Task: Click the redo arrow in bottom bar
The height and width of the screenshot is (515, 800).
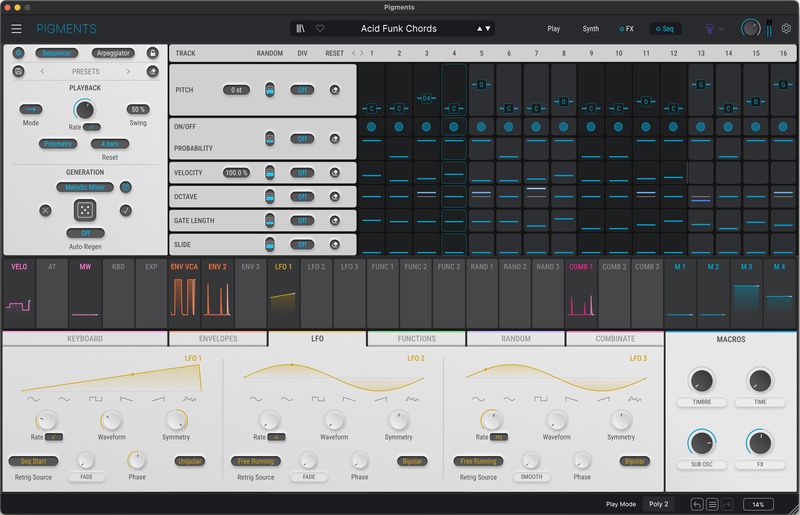Action: [x=728, y=504]
